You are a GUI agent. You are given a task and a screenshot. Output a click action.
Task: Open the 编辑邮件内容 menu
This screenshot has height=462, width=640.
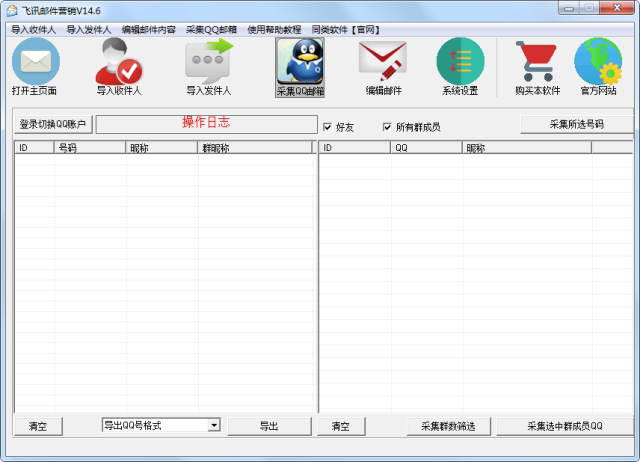149,30
